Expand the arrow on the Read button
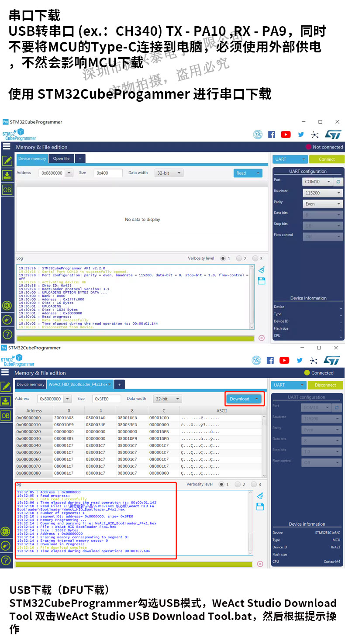Screen dimensions: 345x644 [258, 173]
